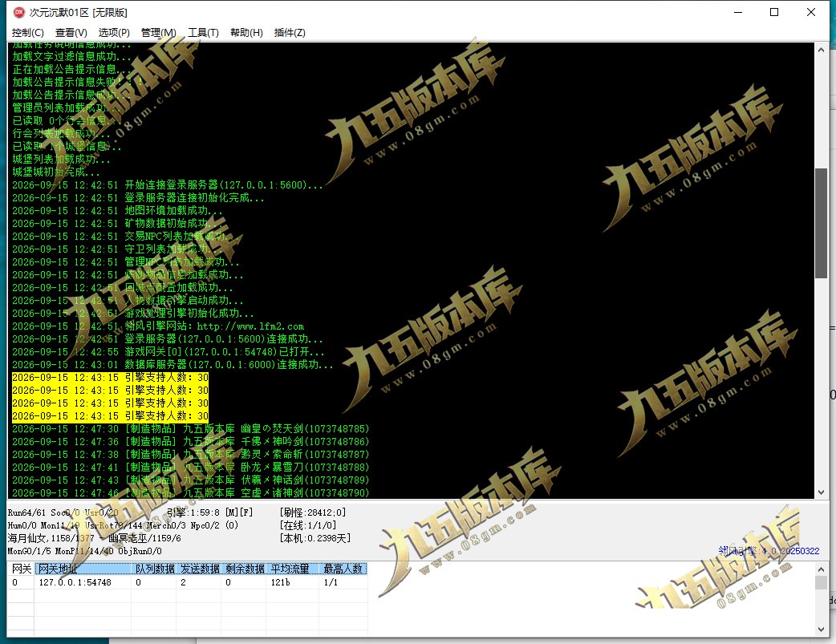The height and width of the screenshot is (644, 836).
Task: Select the 发送数据 column header
Action: [199, 569]
